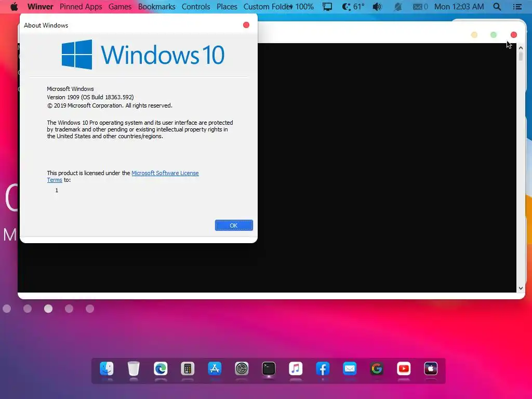
Task: Click the display monitor icon in menu bar
Action: pyautogui.click(x=327, y=6)
